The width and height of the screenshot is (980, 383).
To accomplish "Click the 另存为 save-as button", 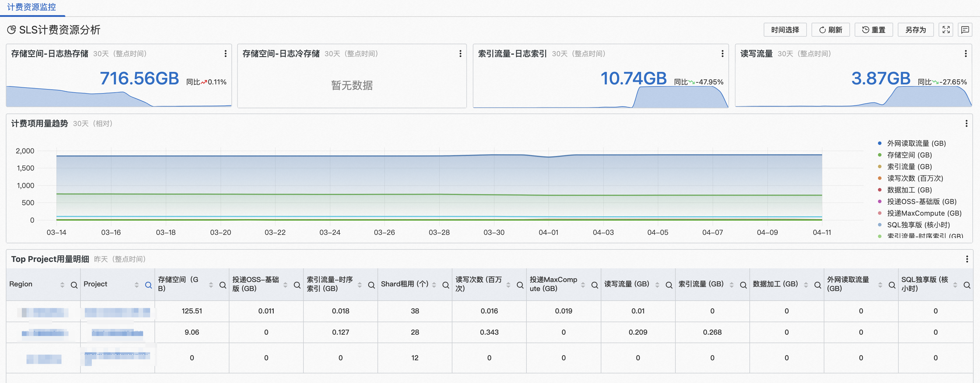I will [915, 30].
